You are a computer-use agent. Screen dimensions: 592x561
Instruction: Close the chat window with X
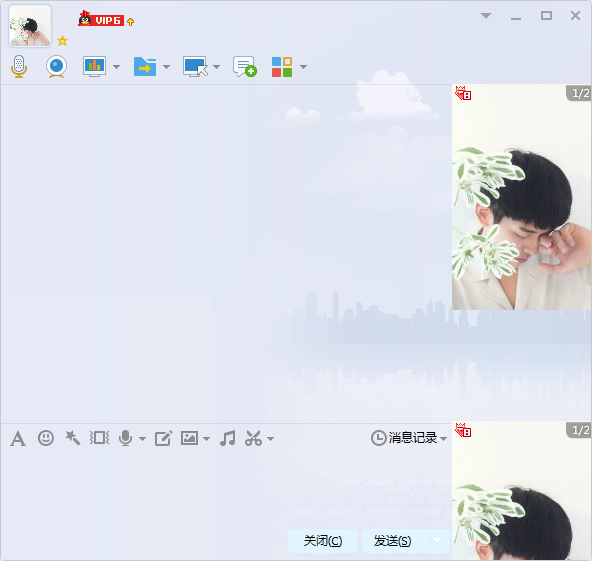click(x=575, y=15)
